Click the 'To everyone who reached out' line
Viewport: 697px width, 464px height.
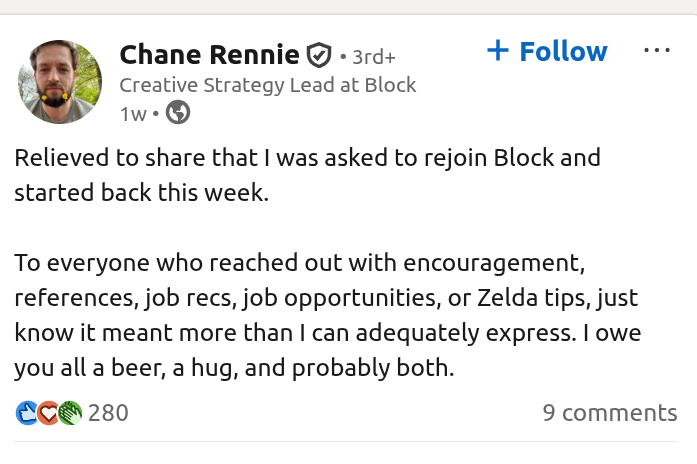pyautogui.click(x=298, y=263)
